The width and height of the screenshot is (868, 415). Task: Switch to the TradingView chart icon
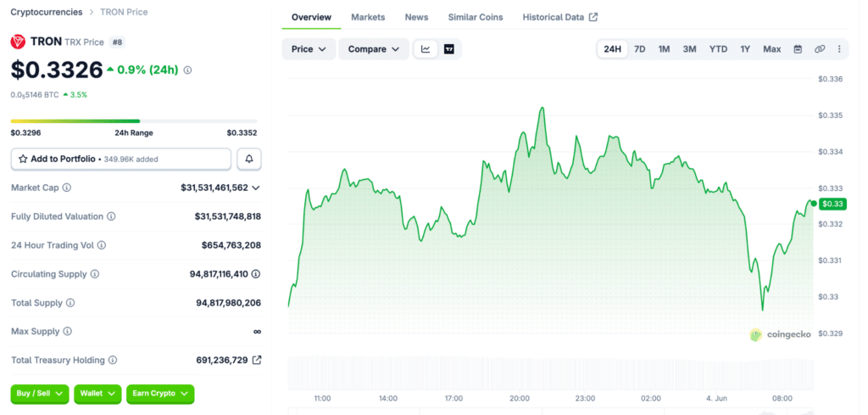point(449,49)
